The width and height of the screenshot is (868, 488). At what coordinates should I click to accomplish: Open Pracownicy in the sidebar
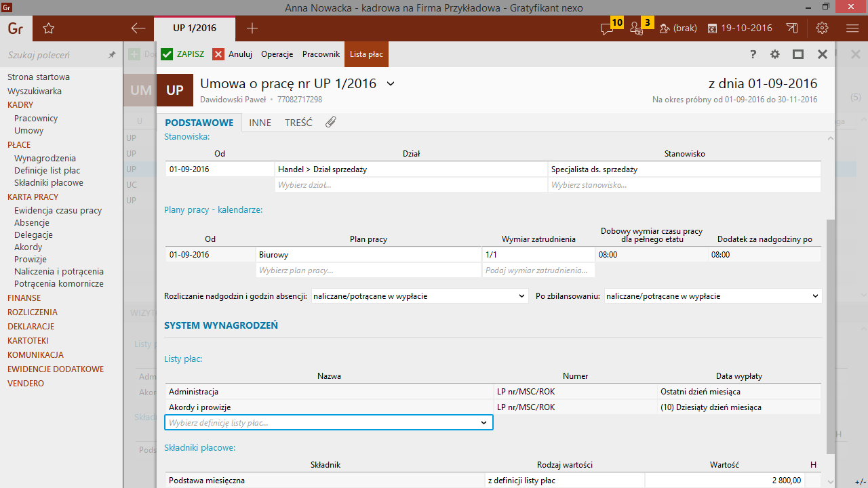[x=36, y=118]
